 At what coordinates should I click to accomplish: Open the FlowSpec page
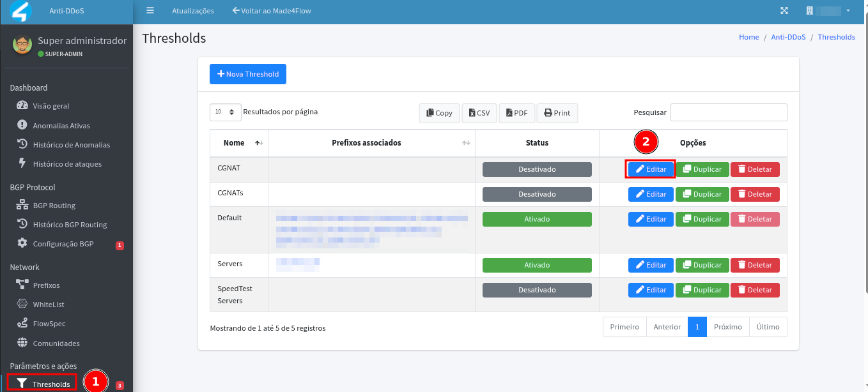(49, 324)
